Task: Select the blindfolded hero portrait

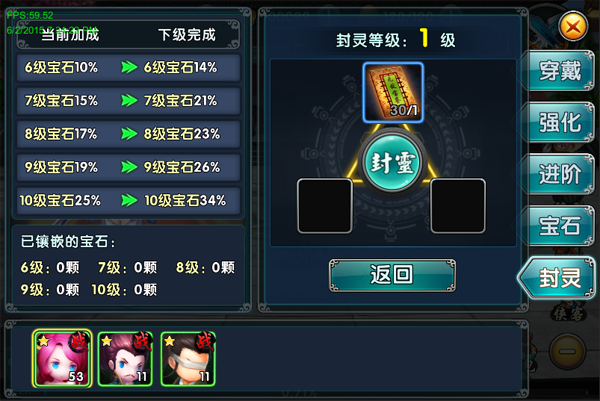Action: pos(188,359)
